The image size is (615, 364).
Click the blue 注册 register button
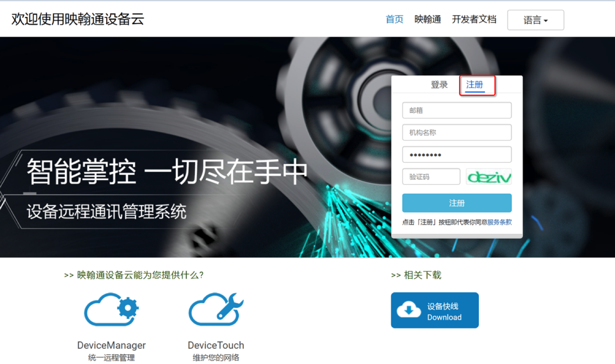pyautogui.click(x=456, y=203)
